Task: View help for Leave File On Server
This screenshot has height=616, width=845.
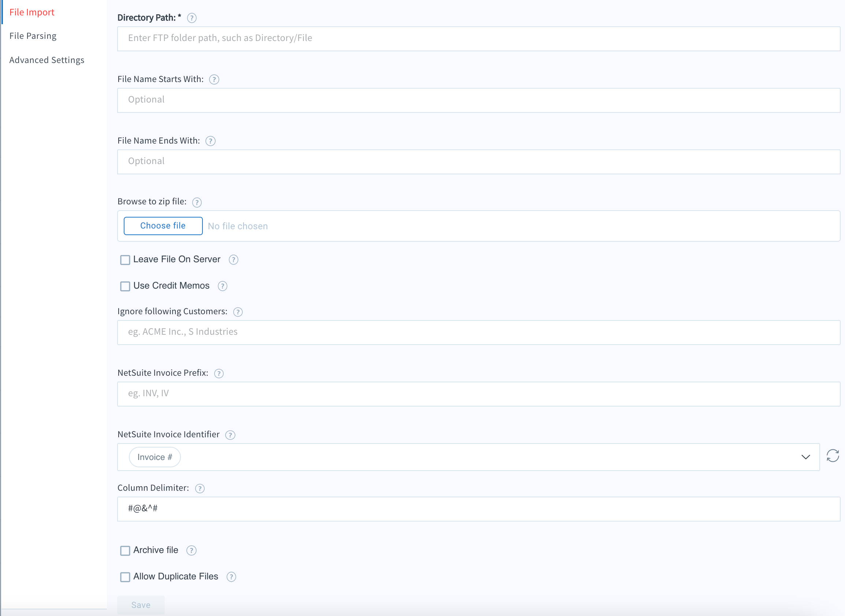Action: pyautogui.click(x=233, y=260)
